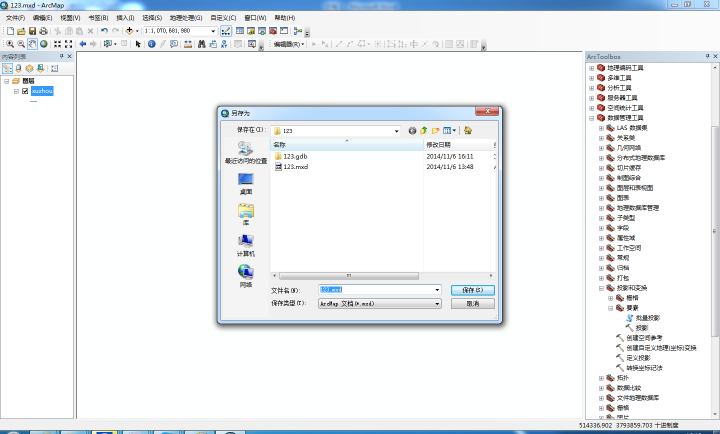Create new folder in save dialog
The image size is (720, 434).
435,131
